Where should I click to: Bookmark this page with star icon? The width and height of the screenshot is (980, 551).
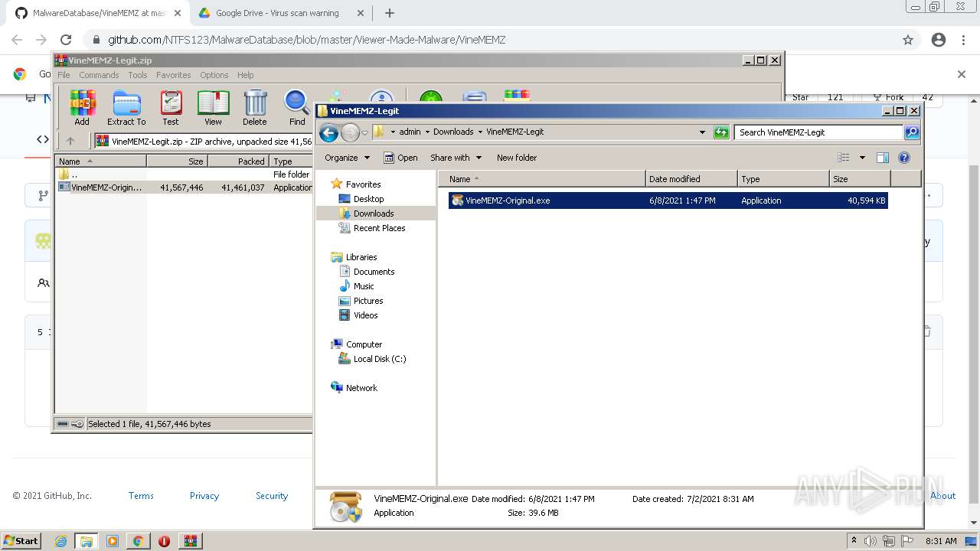908,40
